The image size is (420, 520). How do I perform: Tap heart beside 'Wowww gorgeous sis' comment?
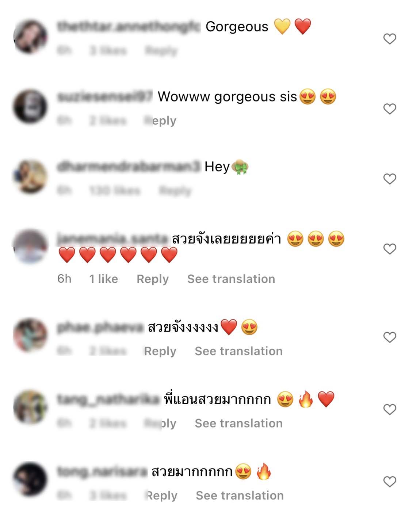coord(390,109)
